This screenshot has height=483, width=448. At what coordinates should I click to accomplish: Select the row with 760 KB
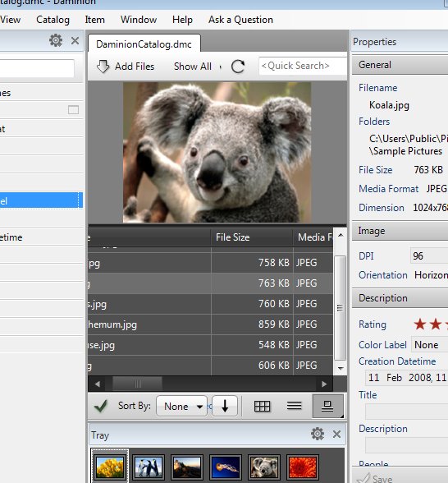[210, 304]
